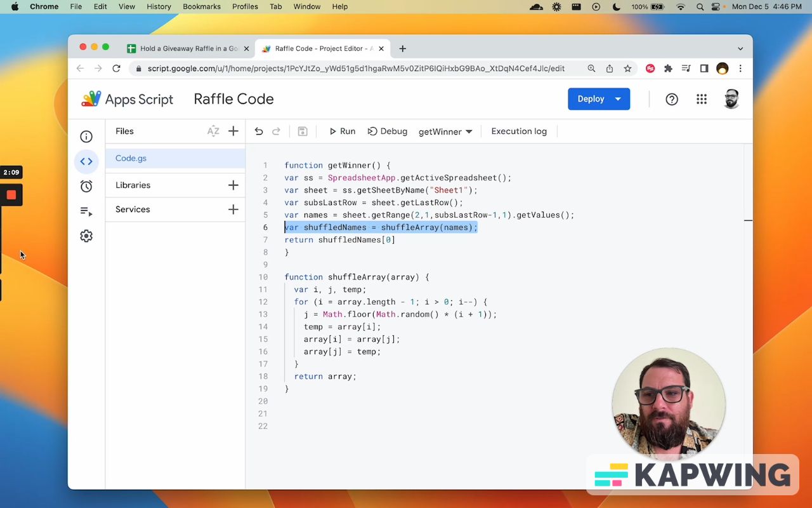Viewport: 812px width, 508px height.
Task: Open the Apple menu
Action: click(15, 6)
